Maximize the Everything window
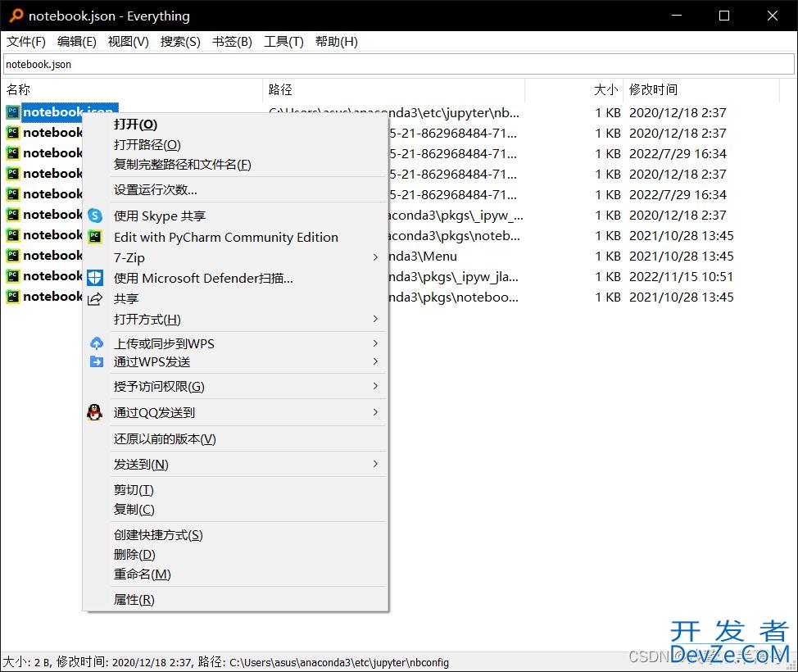798x672 pixels. (x=724, y=16)
